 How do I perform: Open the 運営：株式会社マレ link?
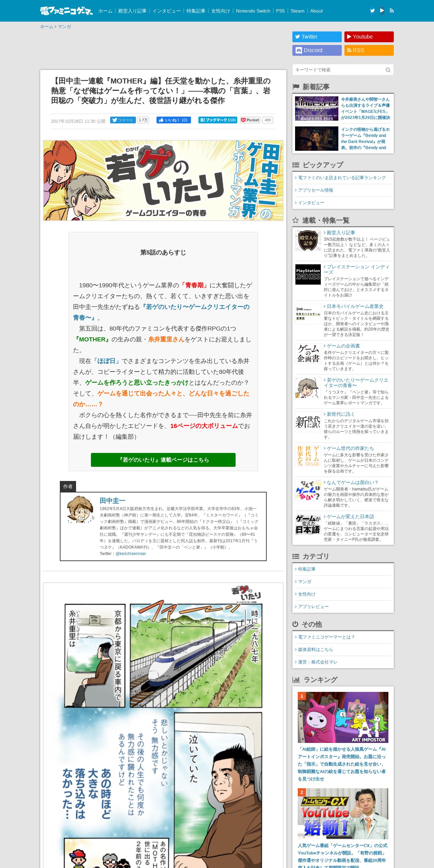click(318, 662)
